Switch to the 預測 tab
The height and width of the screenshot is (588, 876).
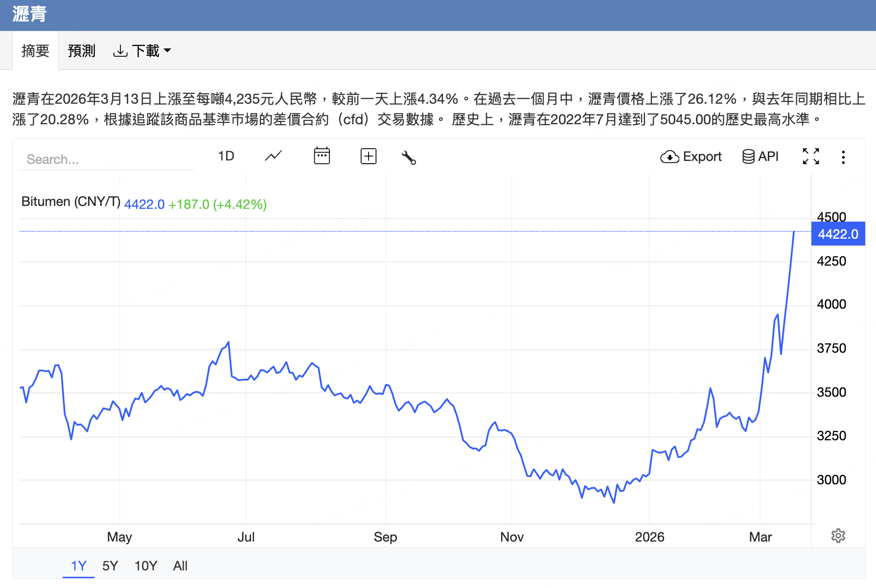pos(82,50)
